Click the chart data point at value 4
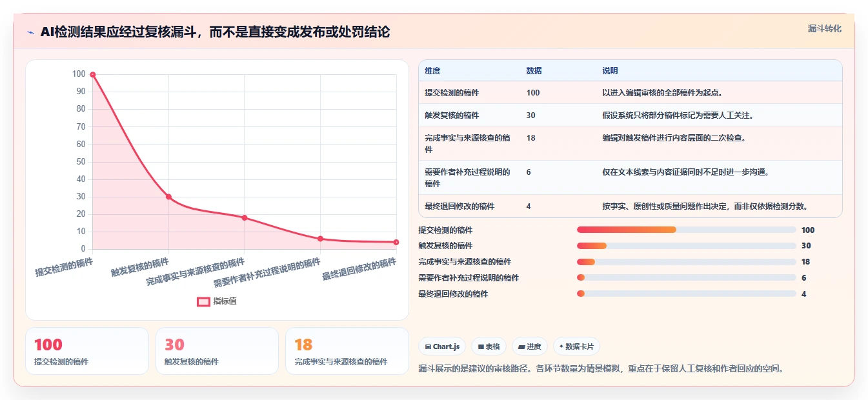 [396, 242]
